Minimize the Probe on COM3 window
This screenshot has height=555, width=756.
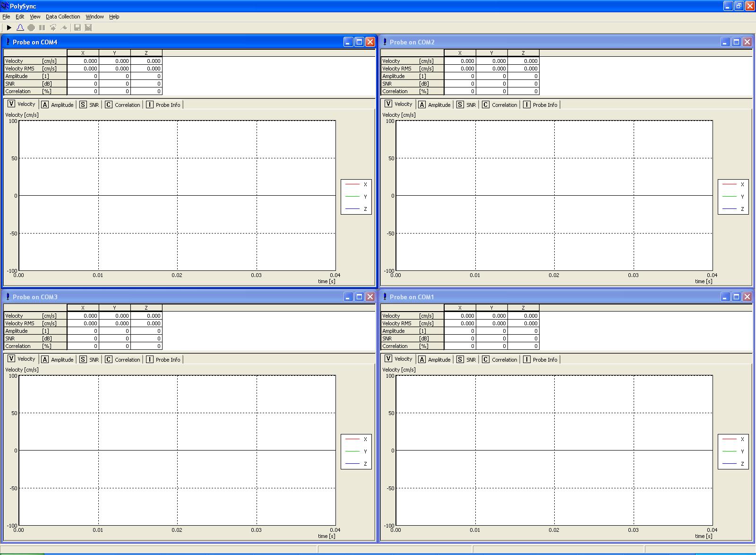tap(348, 297)
